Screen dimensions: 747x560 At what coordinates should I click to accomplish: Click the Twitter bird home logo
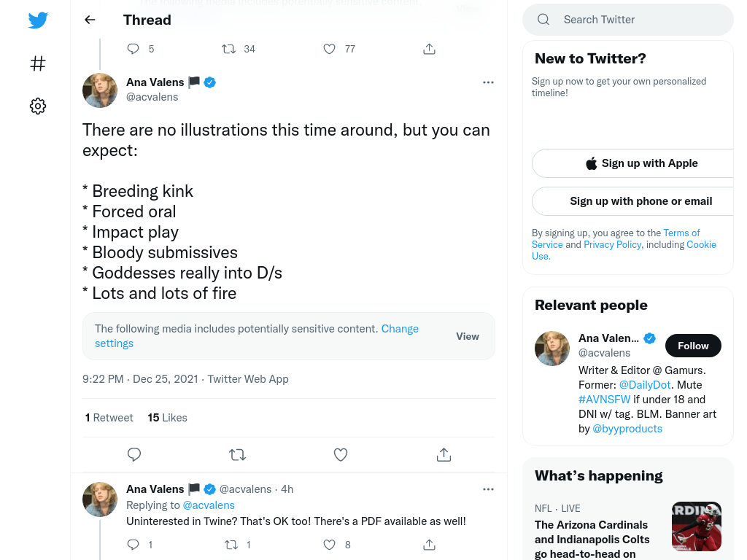(x=38, y=20)
